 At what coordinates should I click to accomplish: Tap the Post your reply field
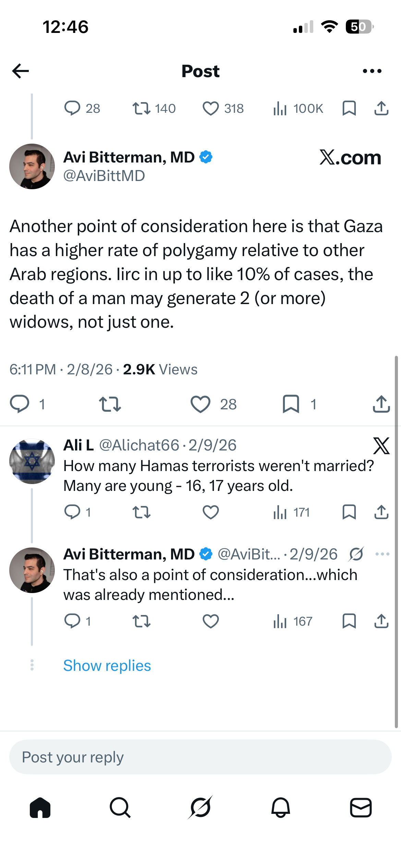click(x=200, y=757)
